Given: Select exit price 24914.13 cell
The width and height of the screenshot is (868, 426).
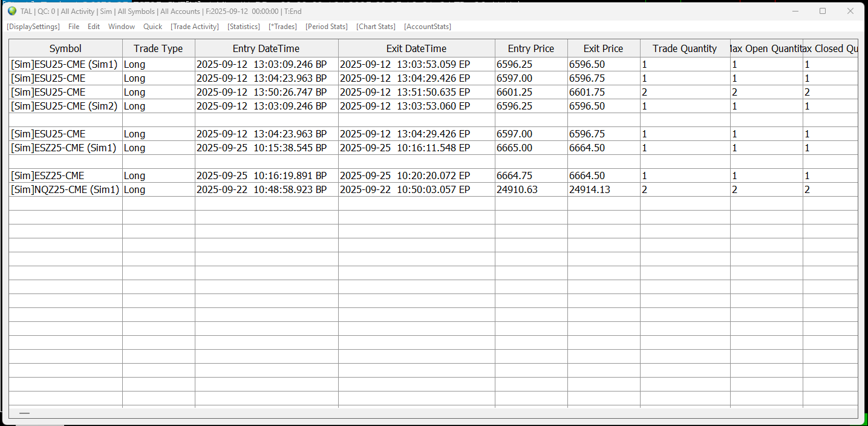Looking at the screenshot, I should [604, 189].
